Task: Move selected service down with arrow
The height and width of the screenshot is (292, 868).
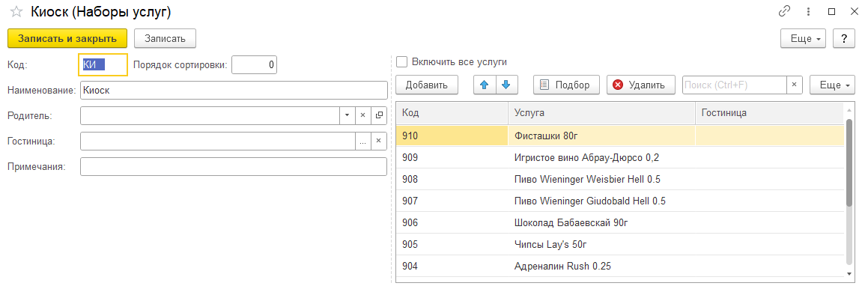Action: (x=506, y=85)
